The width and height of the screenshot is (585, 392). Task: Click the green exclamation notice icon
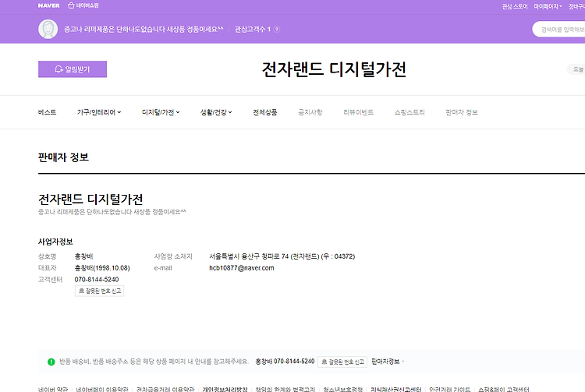(51, 362)
